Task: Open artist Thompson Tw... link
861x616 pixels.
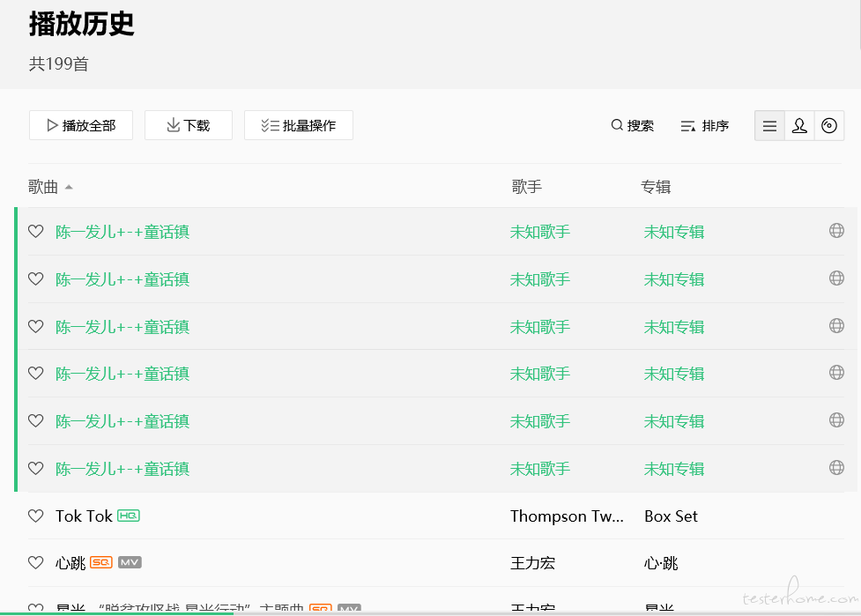Action: tap(567, 516)
